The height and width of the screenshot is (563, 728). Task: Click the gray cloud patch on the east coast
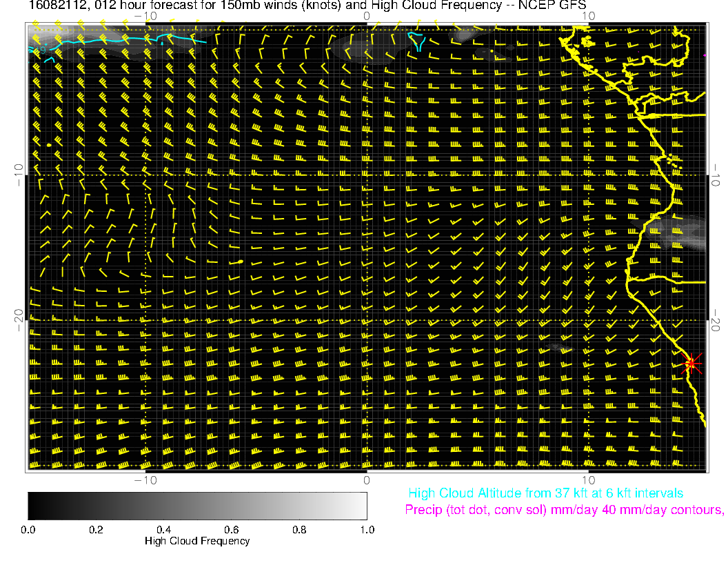679,232
